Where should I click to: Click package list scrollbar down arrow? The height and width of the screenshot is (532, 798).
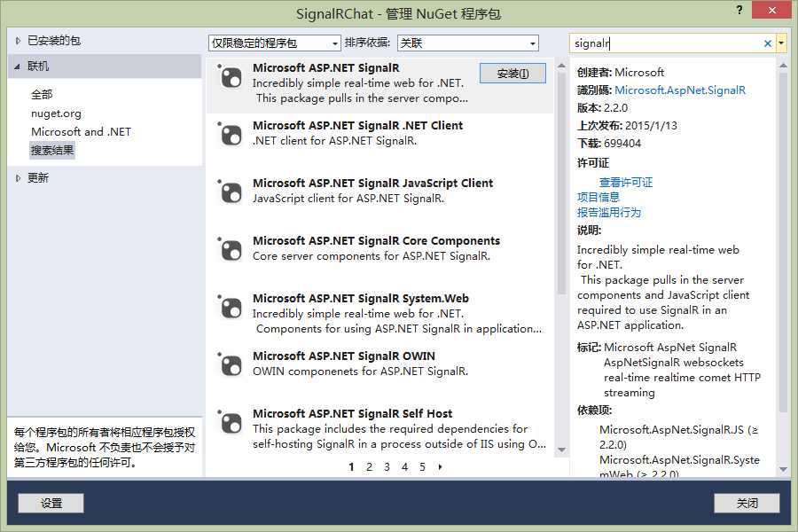(561, 450)
